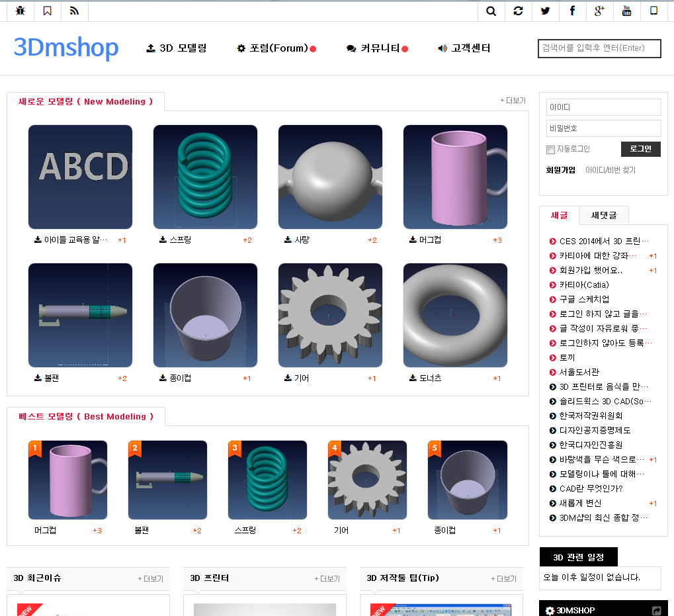Click the bookmark icon in top bar
The width and height of the screenshot is (674, 616).
(x=47, y=11)
